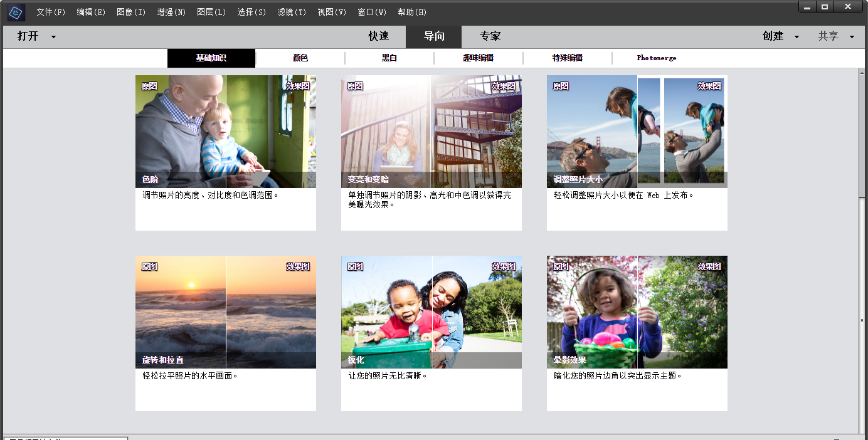The image size is (868, 440).
Task: Select the Photomerge category tab
Action: click(657, 58)
